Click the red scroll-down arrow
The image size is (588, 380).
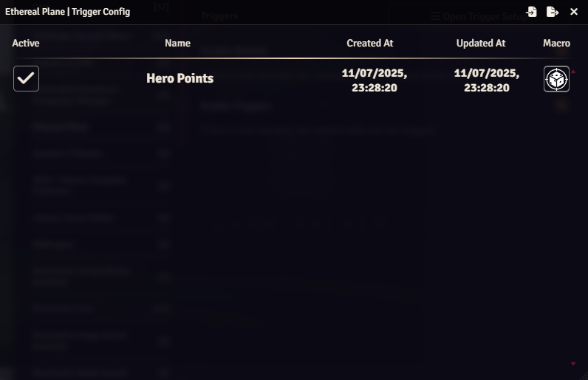pyautogui.click(x=573, y=364)
